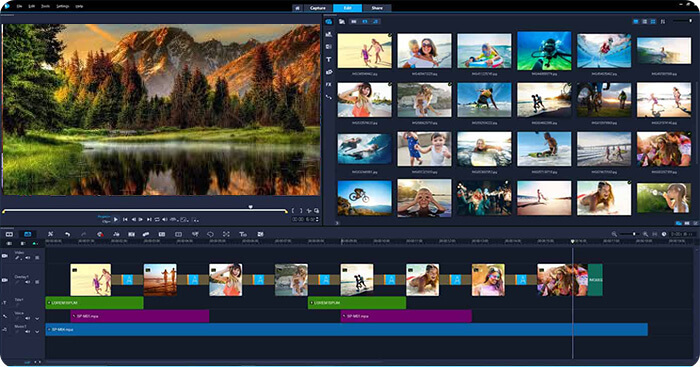Screen dimensions: 700x367
Task: Switch to Storyboard view
Action: pyautogui.click(x=9, y=234)
